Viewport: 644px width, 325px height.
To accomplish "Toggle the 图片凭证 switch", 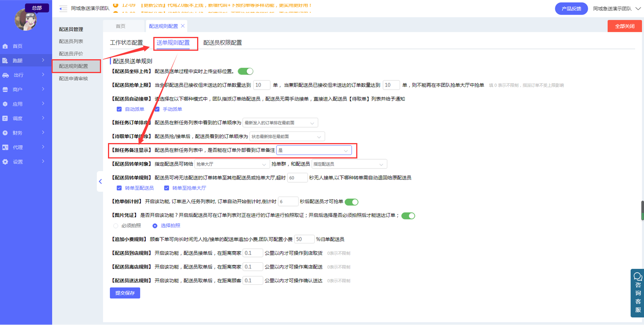I will (x=408, y=216).
